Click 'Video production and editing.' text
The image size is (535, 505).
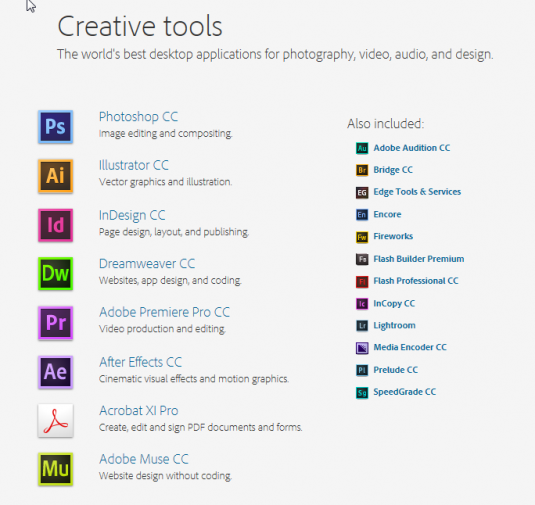tap(162, 329)
